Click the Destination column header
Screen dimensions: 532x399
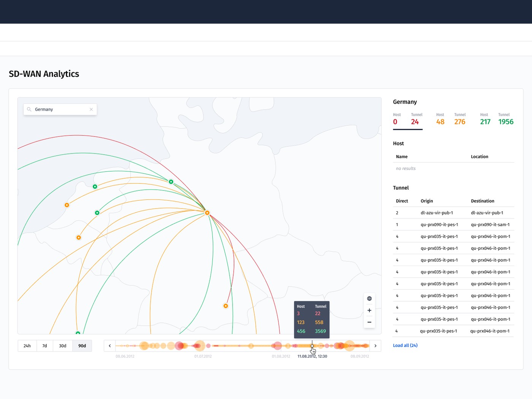point(483,201)
